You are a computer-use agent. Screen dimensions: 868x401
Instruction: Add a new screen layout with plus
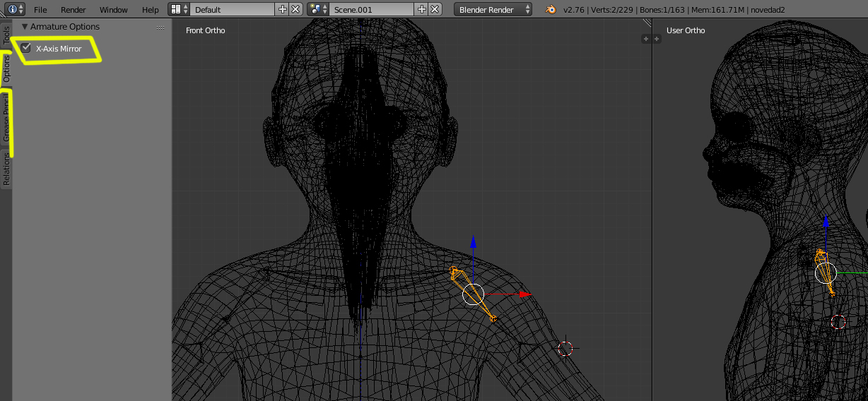point(283,9)
